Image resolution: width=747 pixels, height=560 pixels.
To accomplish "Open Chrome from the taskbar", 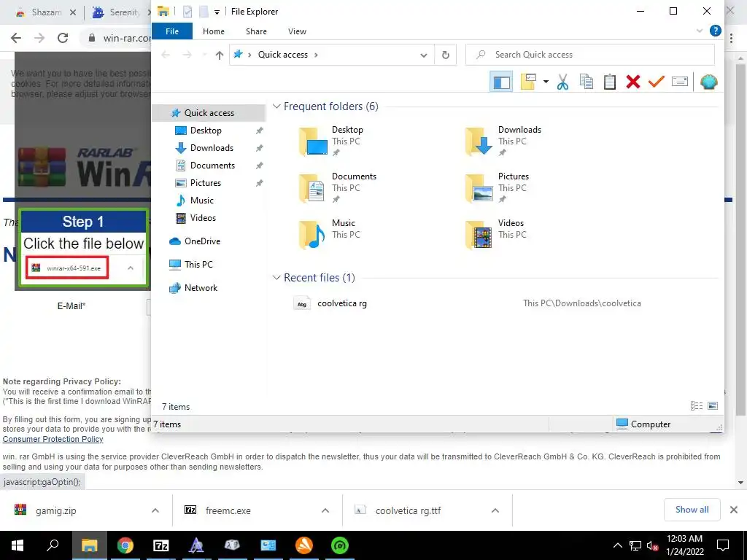I will coord(125,545).
